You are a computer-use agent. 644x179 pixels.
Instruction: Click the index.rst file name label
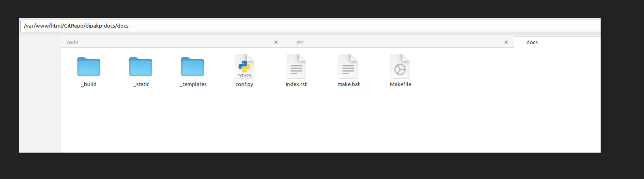pos(296,84)
